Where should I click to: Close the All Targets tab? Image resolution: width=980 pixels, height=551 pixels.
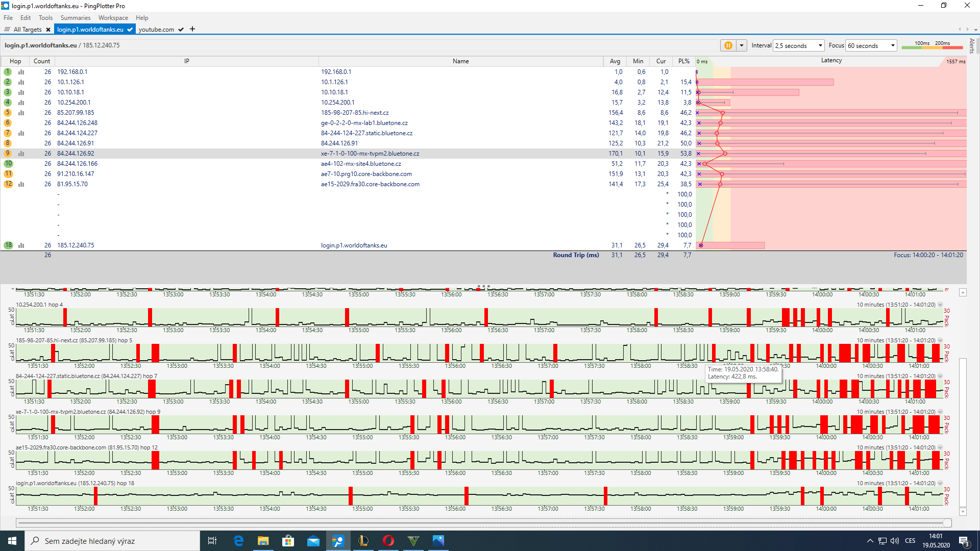click(48, 30)
